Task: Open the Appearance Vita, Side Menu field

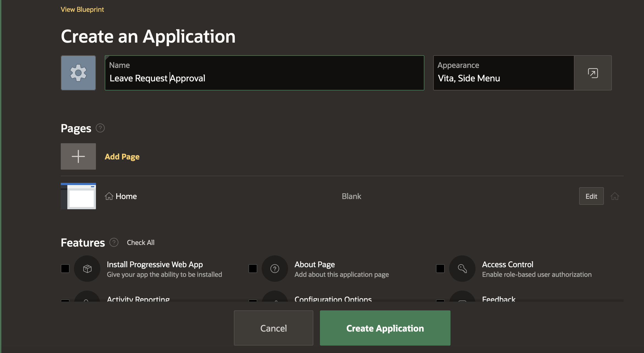Action: point(504,73)
